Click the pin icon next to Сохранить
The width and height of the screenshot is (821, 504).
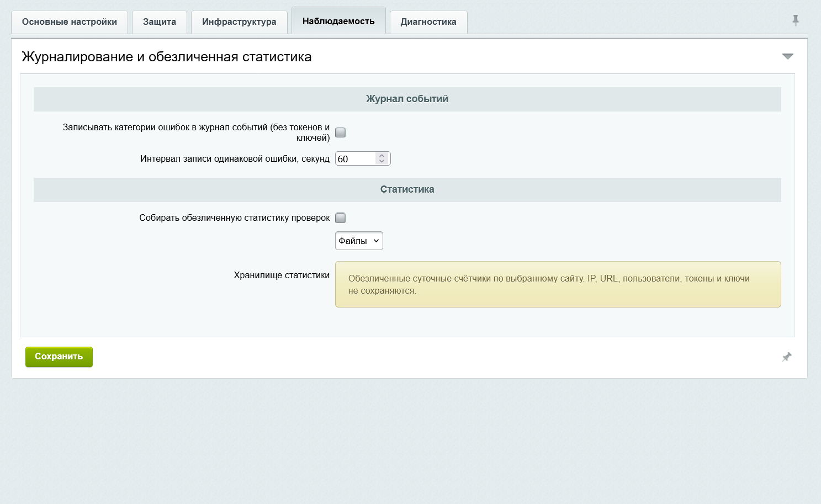(x=787, y=357)
